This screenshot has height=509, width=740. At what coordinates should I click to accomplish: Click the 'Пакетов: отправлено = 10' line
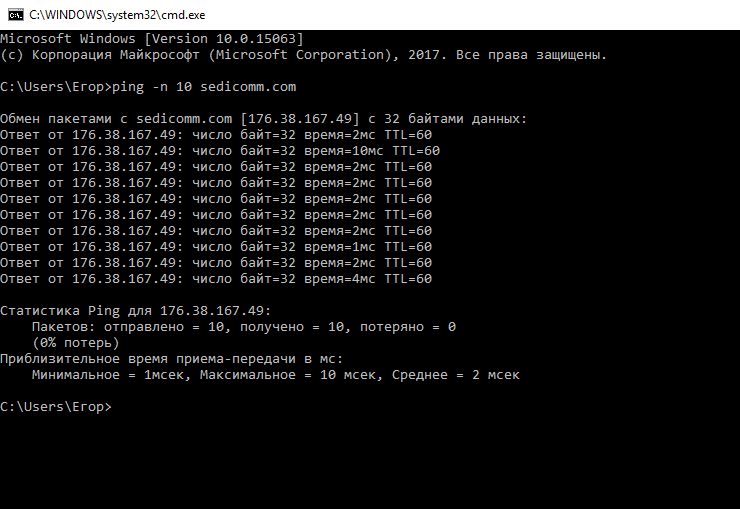pos(244,327)
